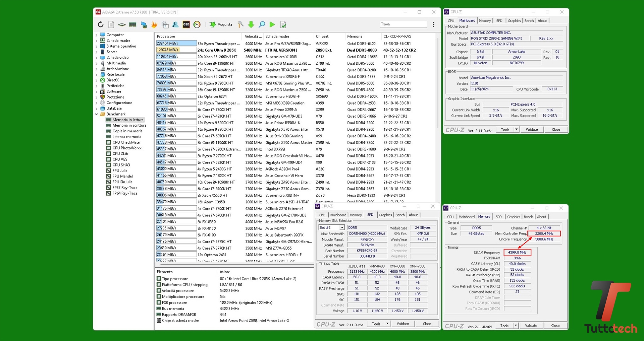Start benchmark with green play icon
Image resolution: width=644 pixels, height=341 pixels.
tap(272, 24)
